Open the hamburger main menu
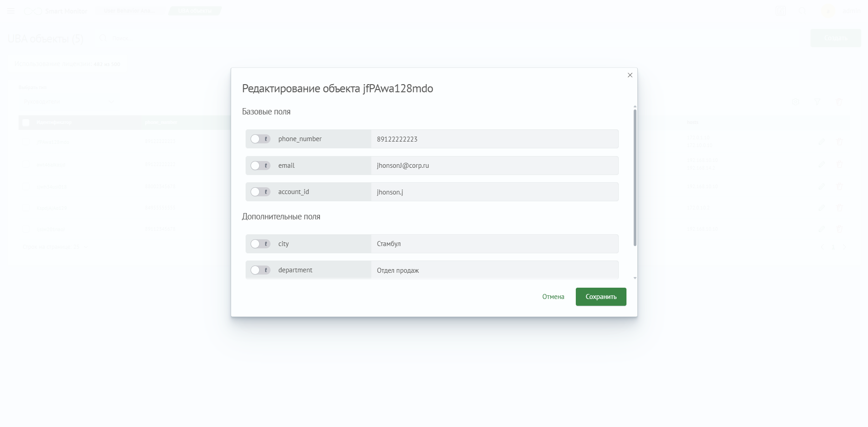868x427 pixels. tap(11, 11)
